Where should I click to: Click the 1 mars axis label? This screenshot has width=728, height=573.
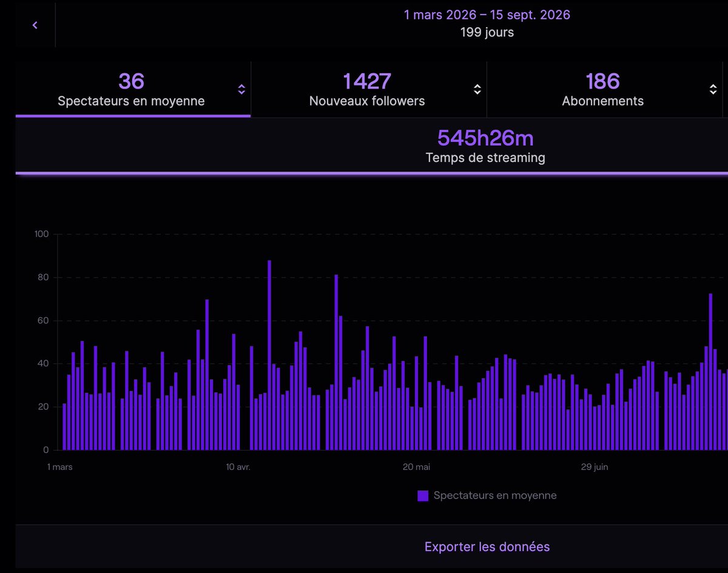60,467
